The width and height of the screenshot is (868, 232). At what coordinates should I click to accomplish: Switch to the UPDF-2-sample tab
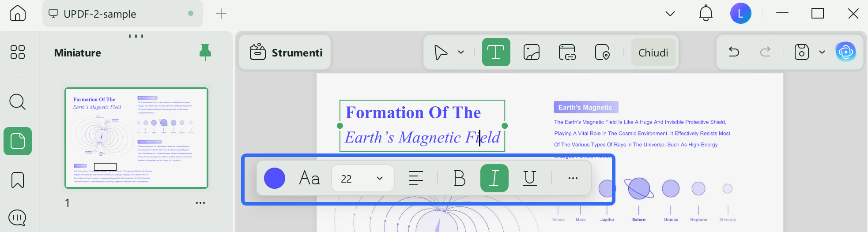pos(123,14)
